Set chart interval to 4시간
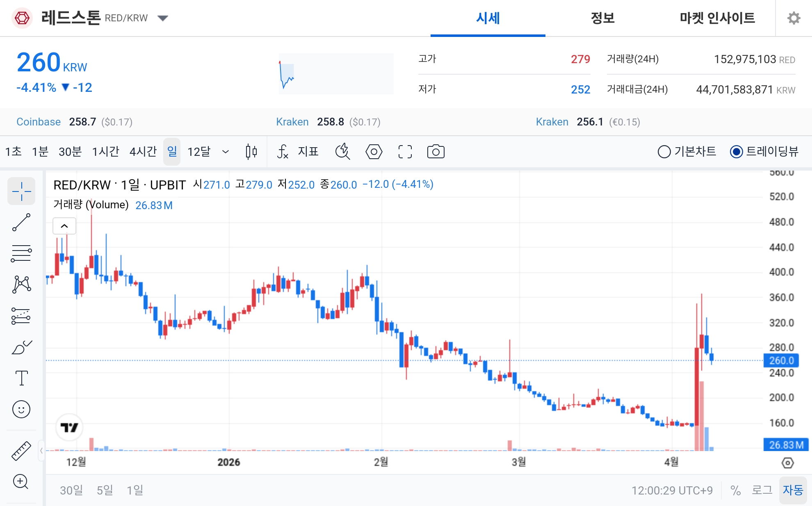 [143, 152]
